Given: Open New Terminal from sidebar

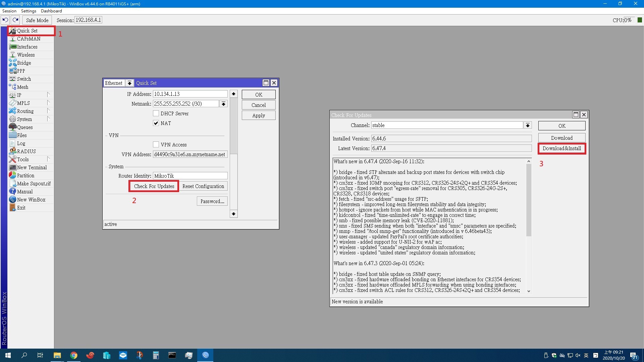Looking at the screenshot, I should (32, 167).
